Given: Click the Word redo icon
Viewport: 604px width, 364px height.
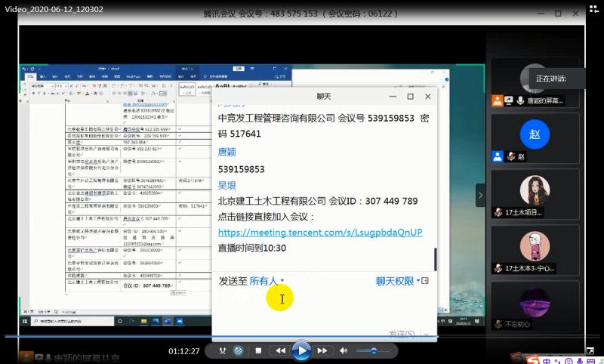Looking at the screenshot, I should point(32,69).
